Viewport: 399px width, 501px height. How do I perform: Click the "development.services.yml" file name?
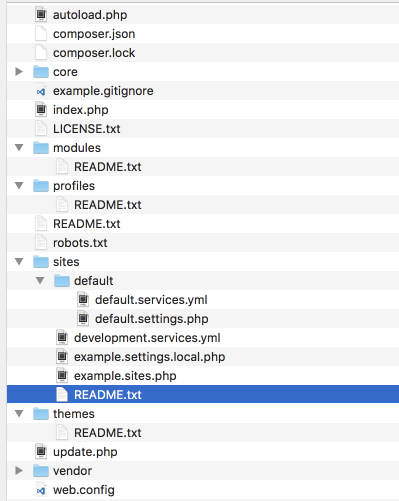pyautogui.click(x=147, y=338)
